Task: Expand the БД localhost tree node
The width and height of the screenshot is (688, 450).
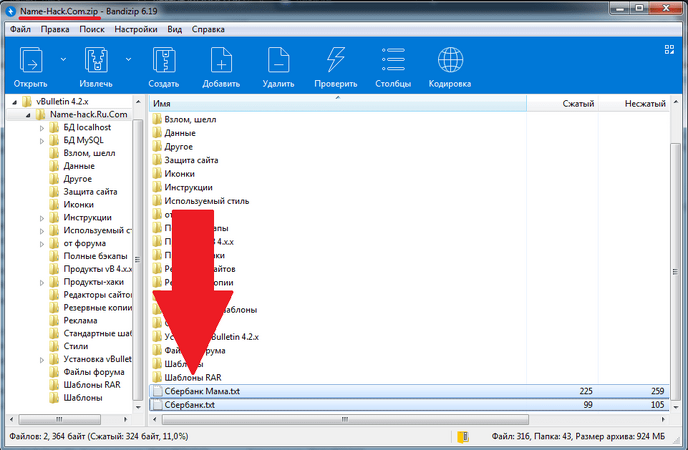Action: coord(42,128)
